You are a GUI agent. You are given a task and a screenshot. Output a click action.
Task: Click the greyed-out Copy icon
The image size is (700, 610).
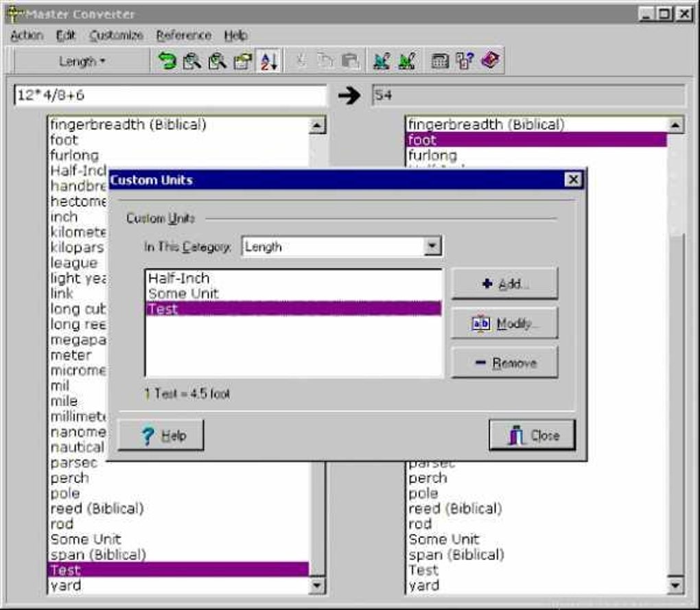point(325,60)
